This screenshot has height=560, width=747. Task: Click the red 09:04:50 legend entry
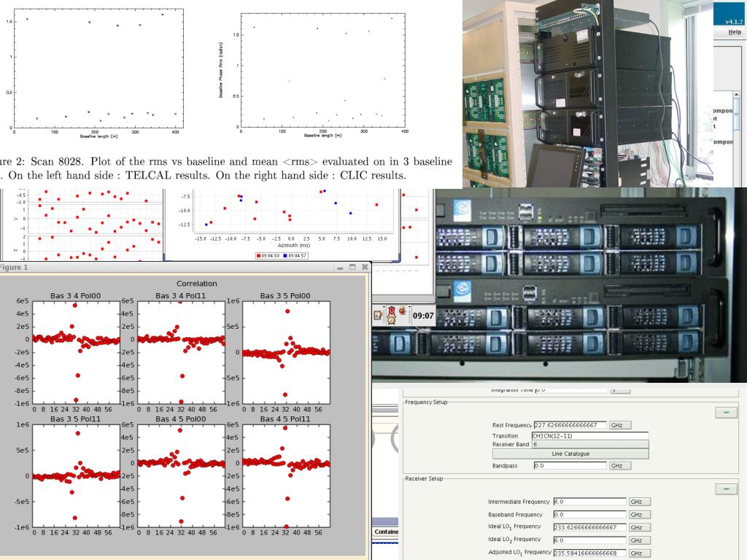coord(268,256)
